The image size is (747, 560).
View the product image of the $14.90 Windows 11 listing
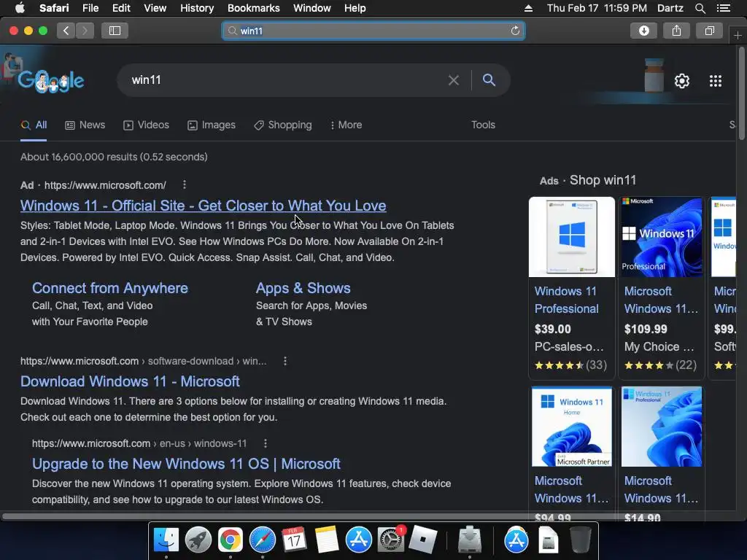click(661, 427)
